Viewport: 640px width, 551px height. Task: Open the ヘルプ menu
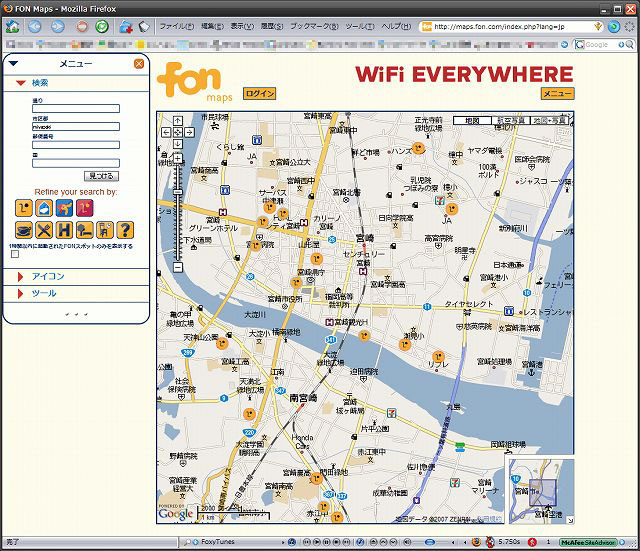click(396, 27)
